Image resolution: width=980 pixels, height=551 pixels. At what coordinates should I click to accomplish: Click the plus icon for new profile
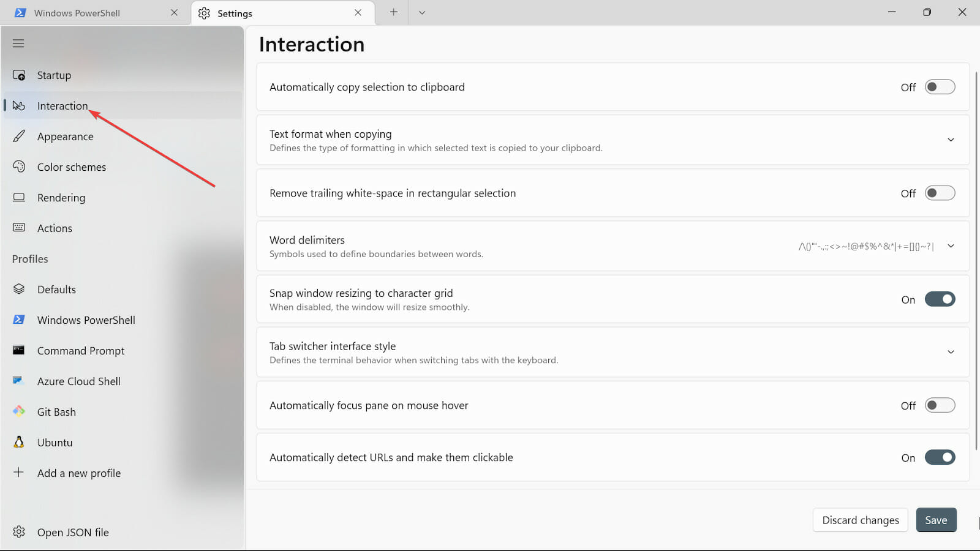19,472
